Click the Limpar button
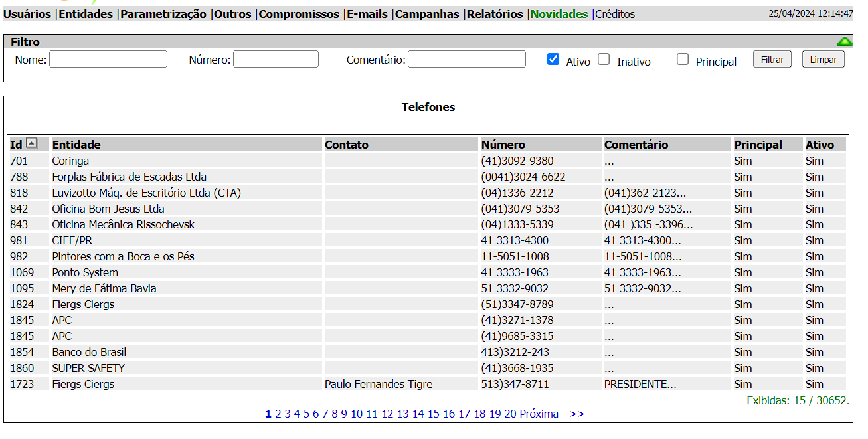 point(823,60)
